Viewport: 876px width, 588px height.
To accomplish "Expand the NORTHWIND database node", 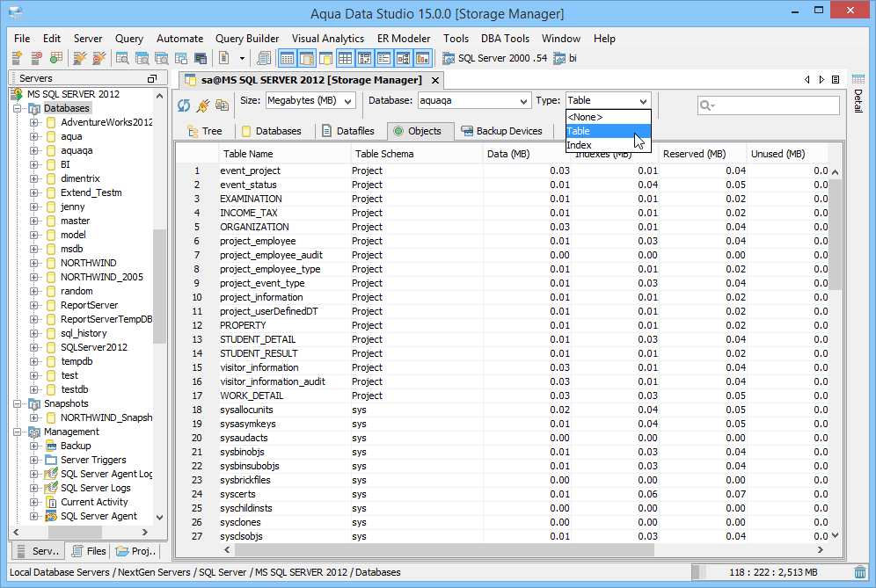I will (34, 263).
